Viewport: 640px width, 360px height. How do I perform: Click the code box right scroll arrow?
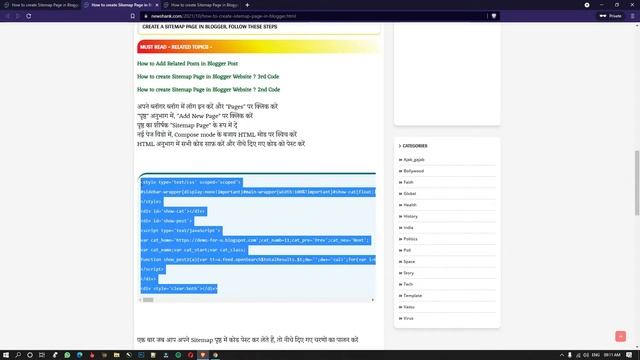(x=373, y=300)
